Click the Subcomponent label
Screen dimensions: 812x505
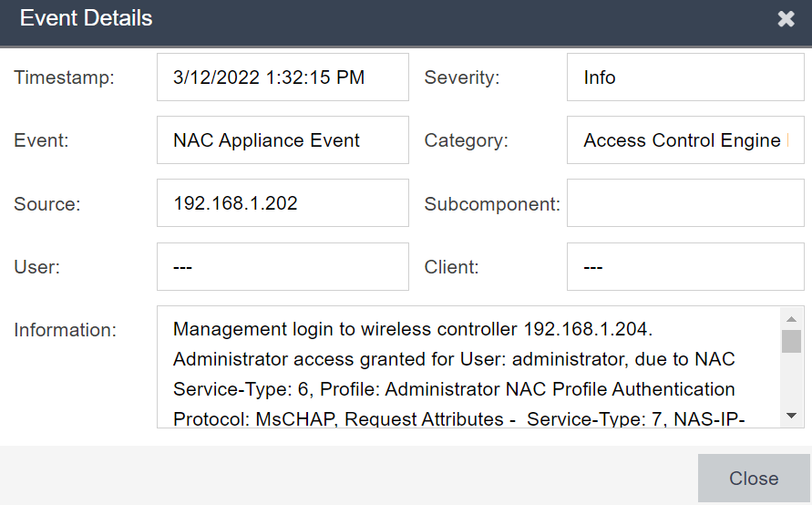click(492, 204)
